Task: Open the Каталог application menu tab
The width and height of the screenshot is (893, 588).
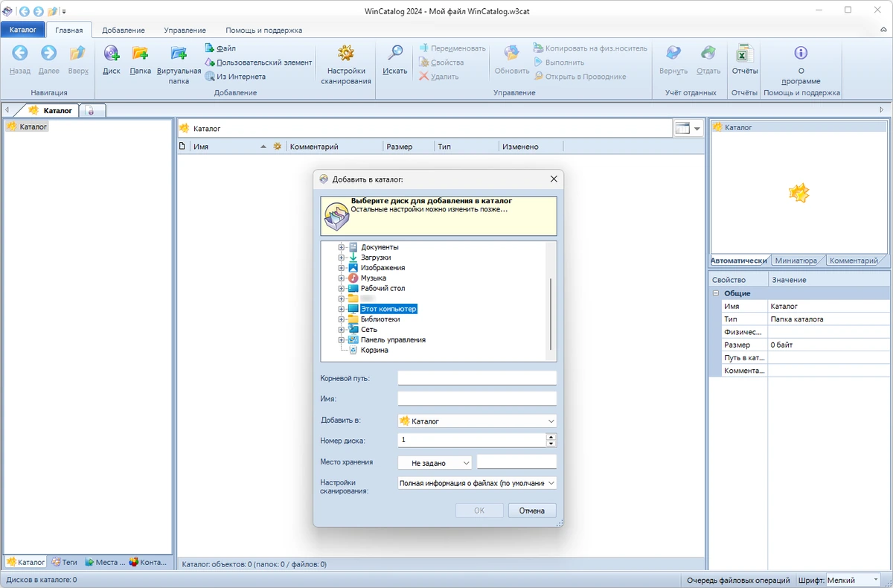Action: [23, 31]
